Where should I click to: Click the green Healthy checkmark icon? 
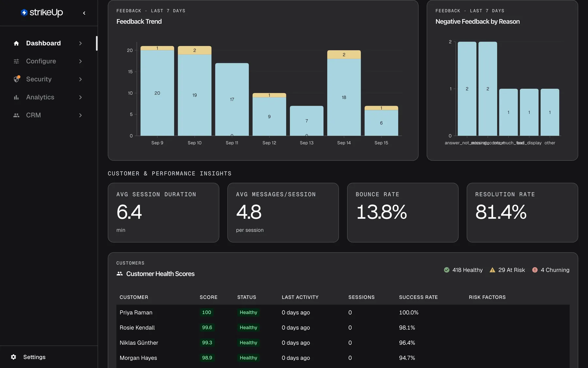447,270
